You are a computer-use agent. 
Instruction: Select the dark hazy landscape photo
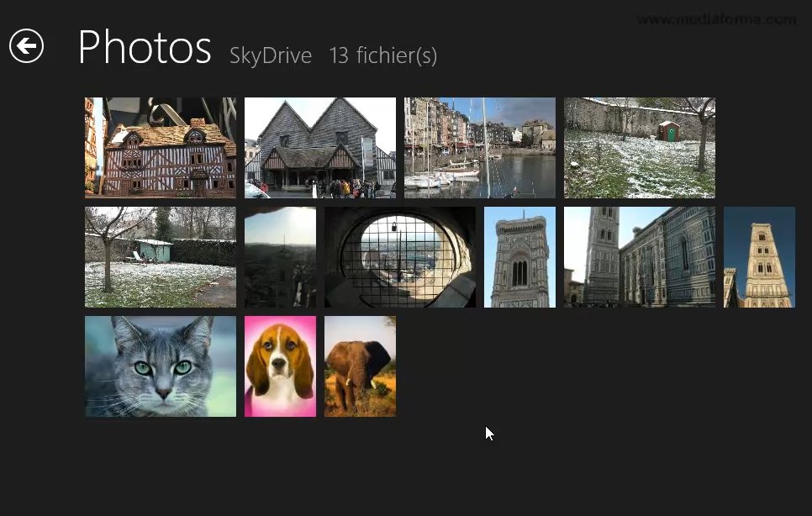coord(280,257)
